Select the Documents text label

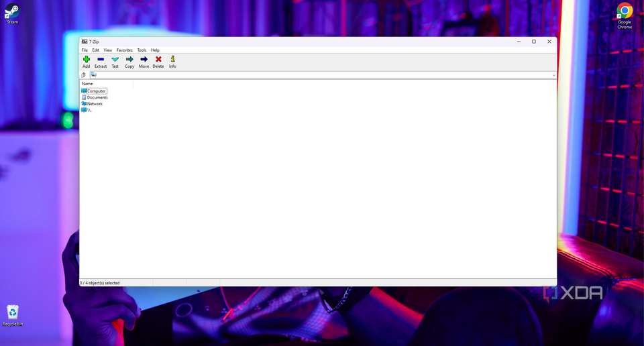coord(97,97)
